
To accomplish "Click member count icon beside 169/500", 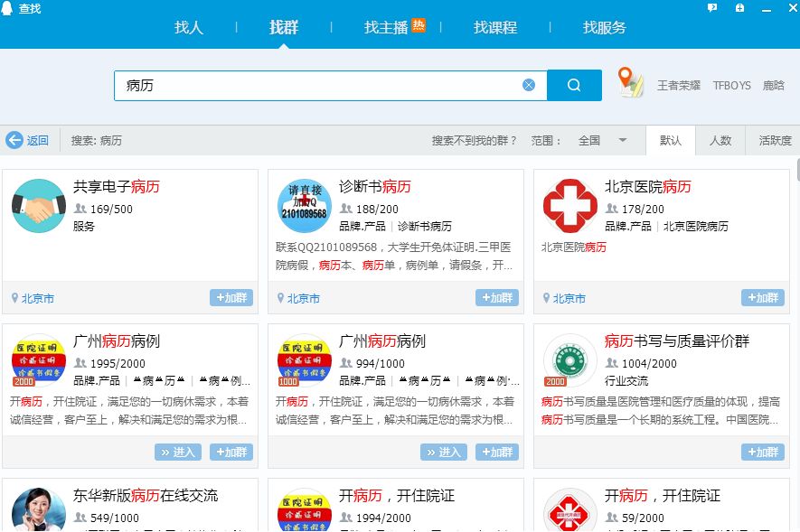I will tap(80, 209).
